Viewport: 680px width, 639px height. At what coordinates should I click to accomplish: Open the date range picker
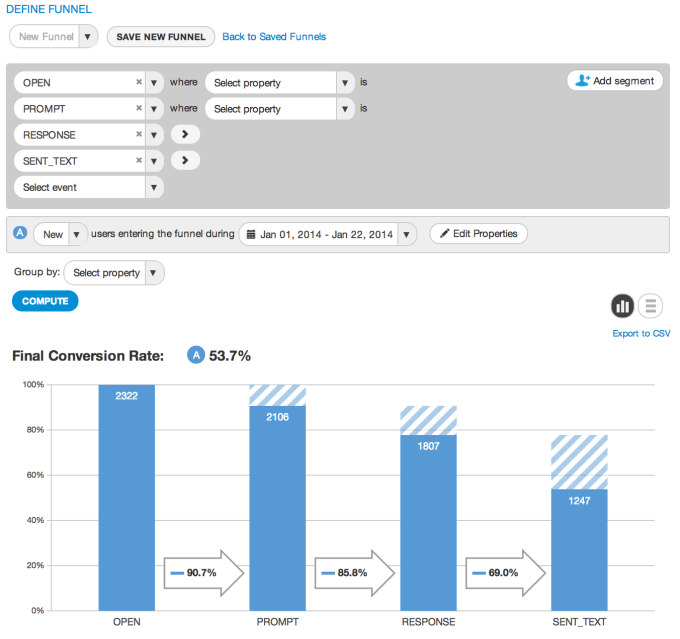click(327, 235)
